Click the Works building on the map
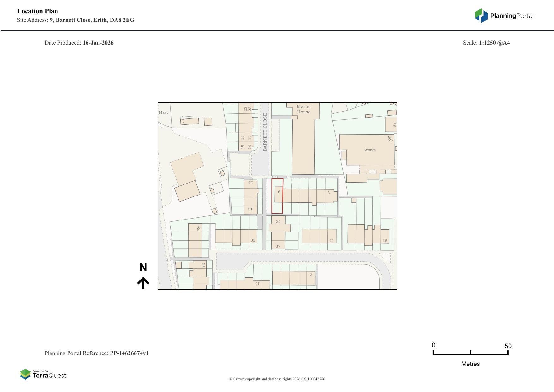The height and width of the screenshot is (392, 554). pos(370,150)
